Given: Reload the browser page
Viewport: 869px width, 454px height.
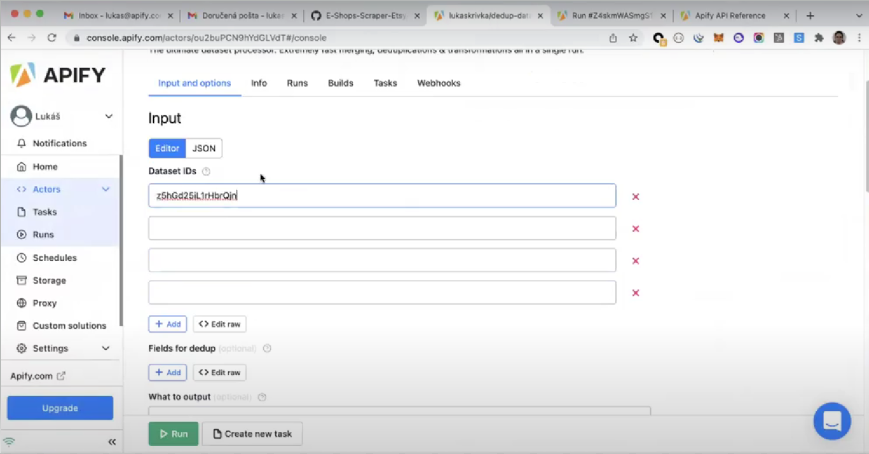Looking at the screenshot, I should 52,38.
